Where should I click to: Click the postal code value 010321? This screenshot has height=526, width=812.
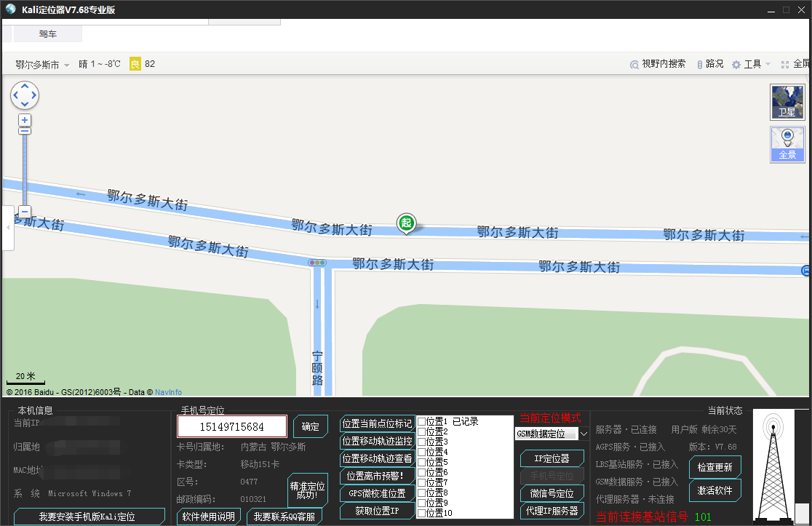coord(253,499)
